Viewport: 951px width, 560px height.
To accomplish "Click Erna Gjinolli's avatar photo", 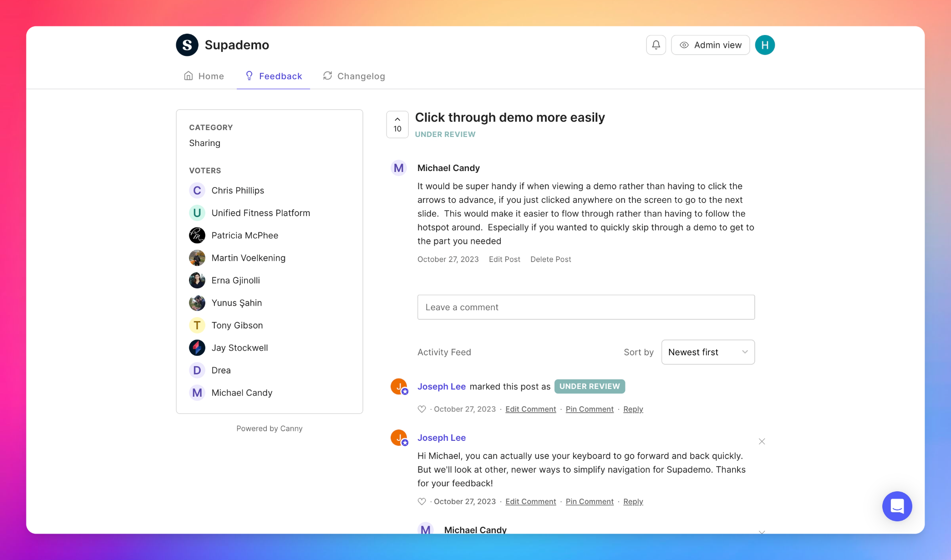I will pyautogui.click(x=197, y=280).
